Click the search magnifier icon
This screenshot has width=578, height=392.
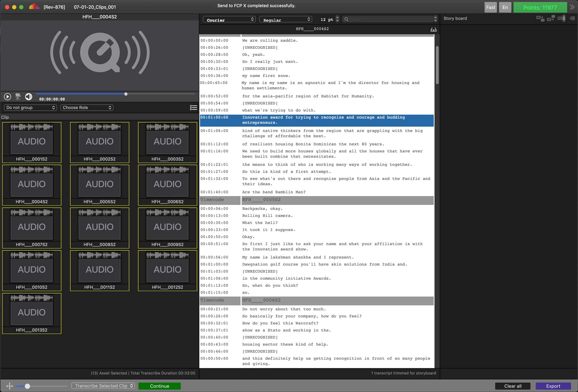(x=346, y=19)
